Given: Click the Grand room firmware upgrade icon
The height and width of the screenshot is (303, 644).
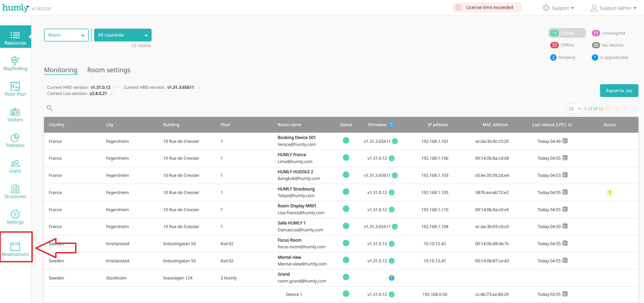Looking at the screenshot, I should tap(391, 278).
